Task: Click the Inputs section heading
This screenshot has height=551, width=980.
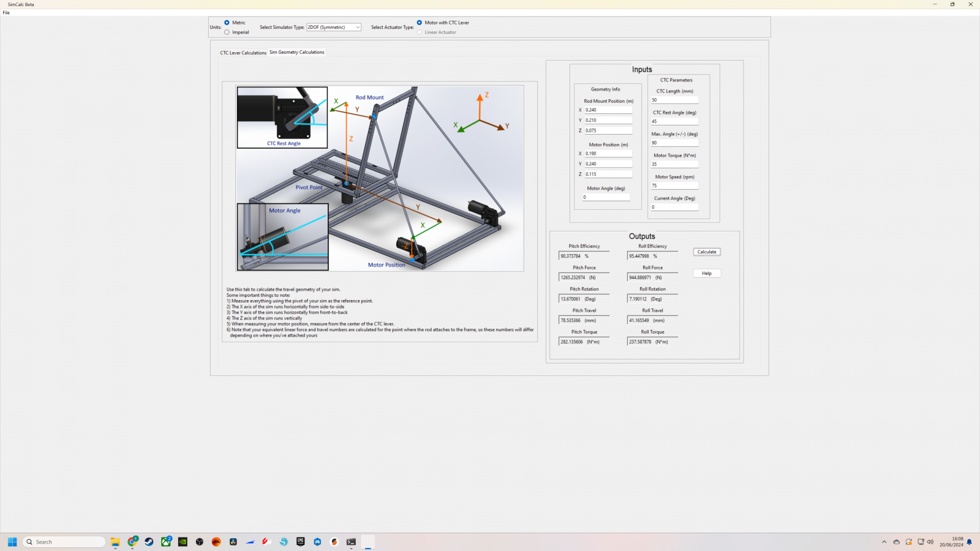Action: (642, 69)
